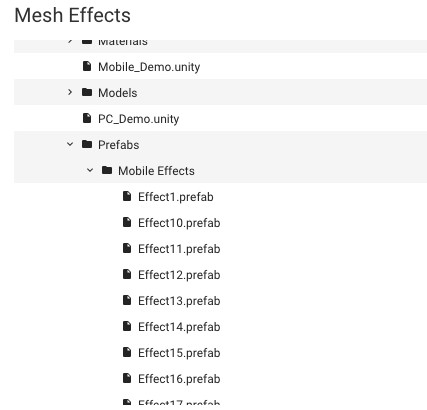The image size is (427, 410).
Task: Click the PC_Demo.unity file icon
Action: pos(87,118)
